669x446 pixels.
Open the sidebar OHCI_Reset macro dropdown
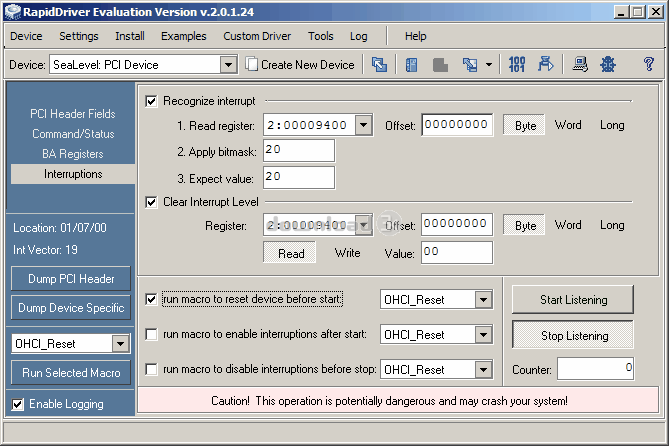coord(121,343)
